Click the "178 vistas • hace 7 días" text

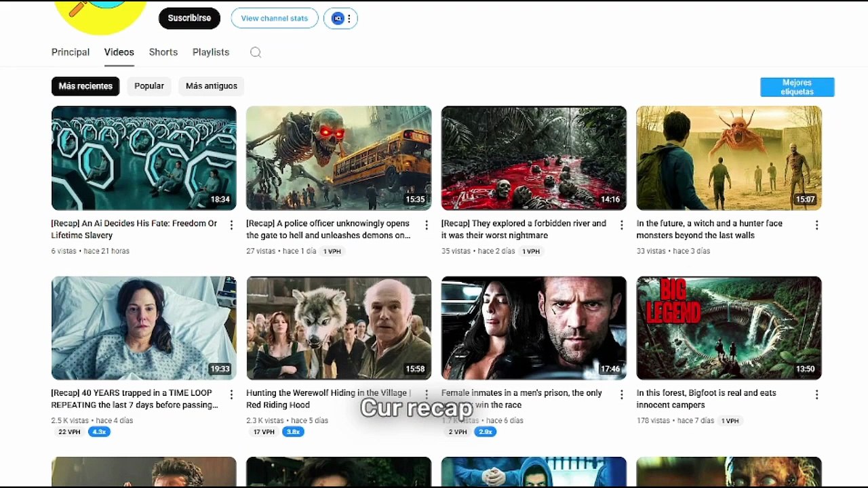coord(675,420)
